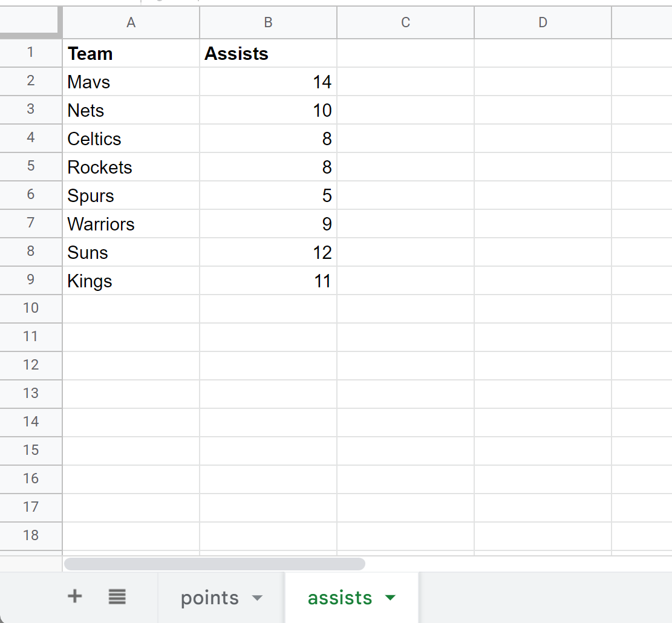Open the points tab dropdown arrow
This screenshot has width=672, height=623.
click(257, 598)
